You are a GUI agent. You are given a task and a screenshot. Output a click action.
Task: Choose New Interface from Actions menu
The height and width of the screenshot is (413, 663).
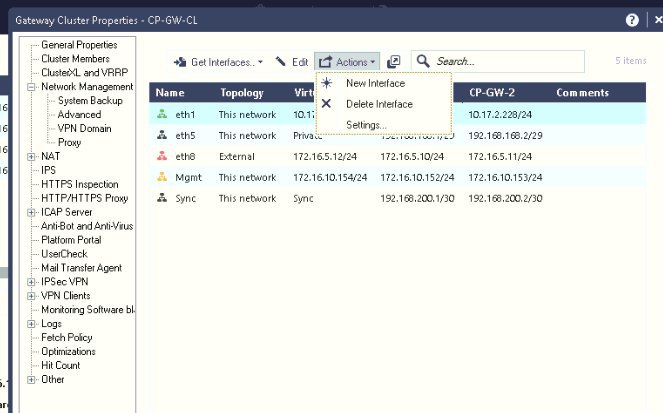pyautogui.click(x=375, y=83)
